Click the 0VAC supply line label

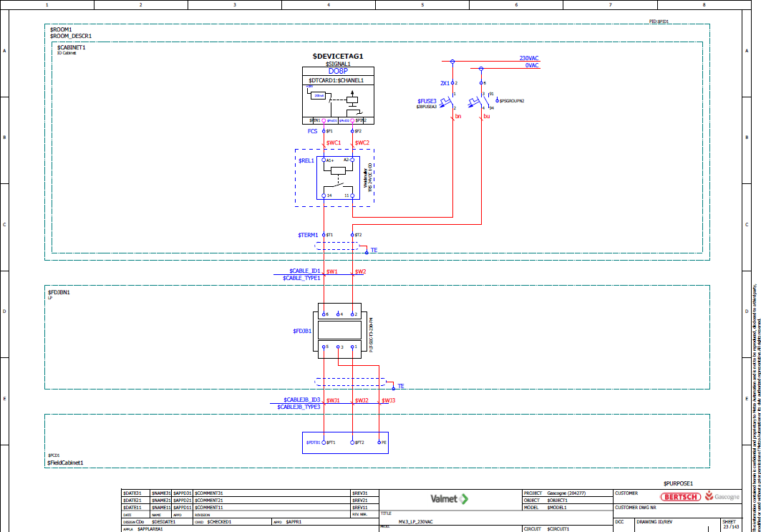(531, 66)
